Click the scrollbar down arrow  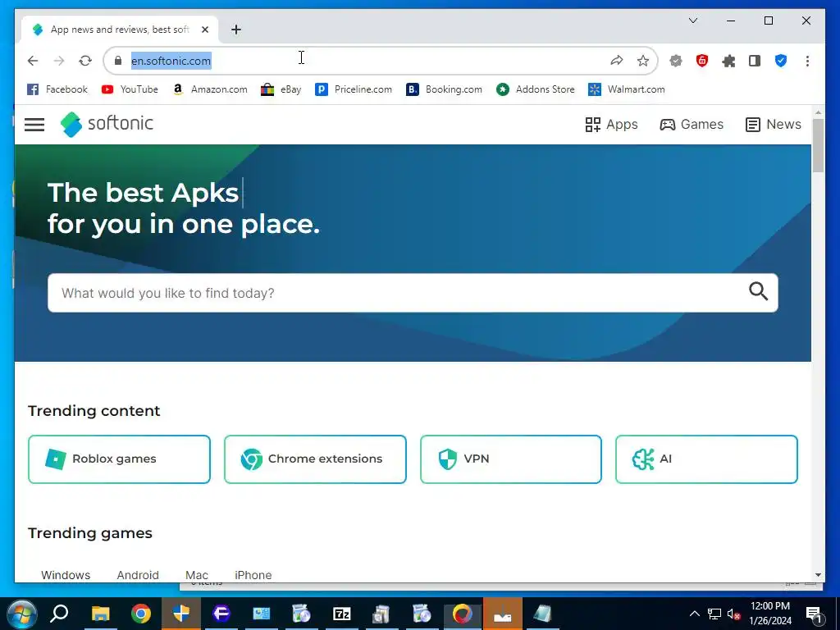pyautogui.click(x=818, y=575)
